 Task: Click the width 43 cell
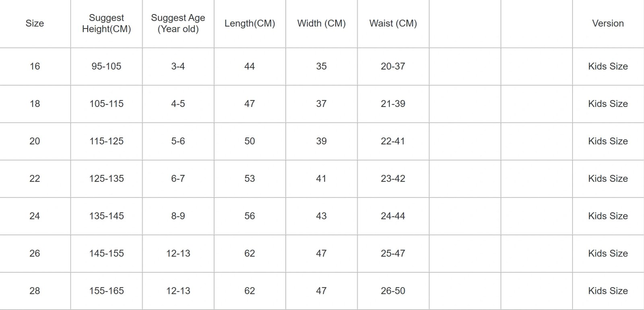[321, 216]
